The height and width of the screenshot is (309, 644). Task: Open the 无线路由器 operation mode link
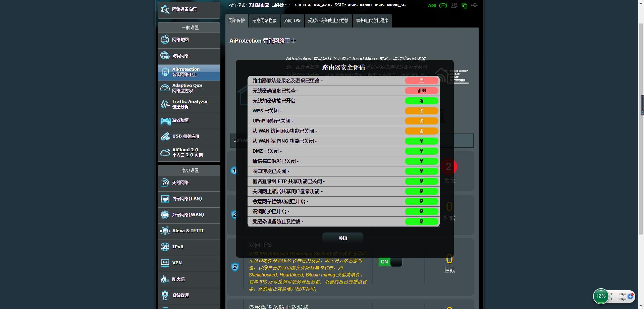[259, 5]
